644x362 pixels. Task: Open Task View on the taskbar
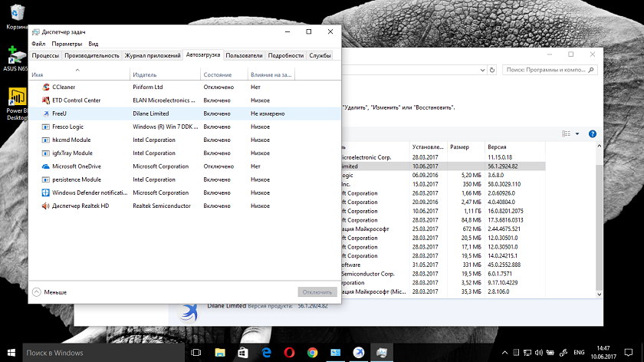(x=196, y=353)
